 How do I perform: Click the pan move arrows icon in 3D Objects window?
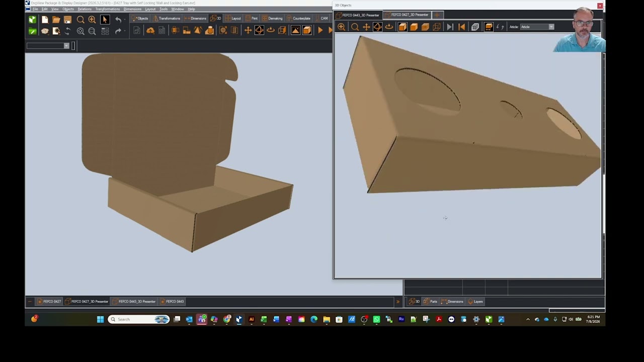point(366,27)
